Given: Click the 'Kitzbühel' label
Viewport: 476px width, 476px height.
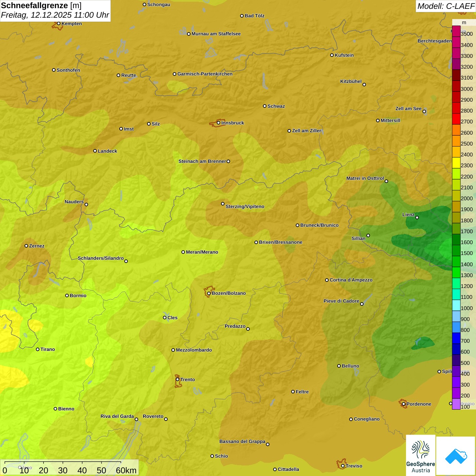Looking at the screenshot, I should coord(351,81).
